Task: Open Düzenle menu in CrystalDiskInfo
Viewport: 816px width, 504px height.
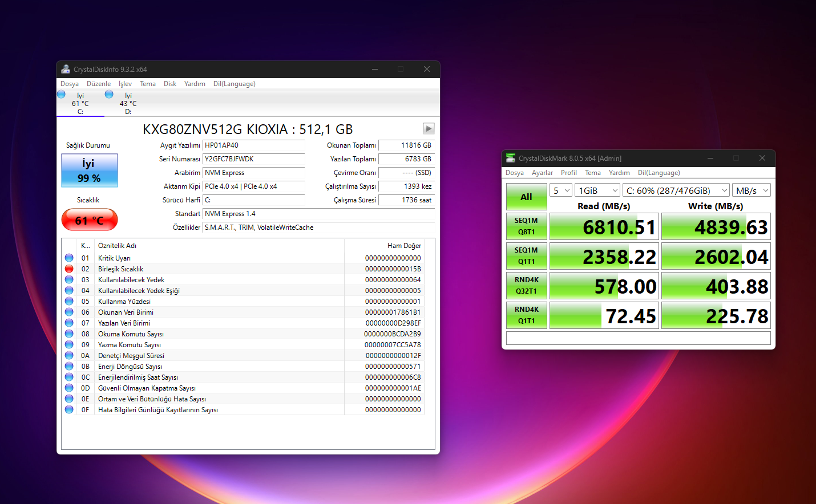Action: (99, 84)
